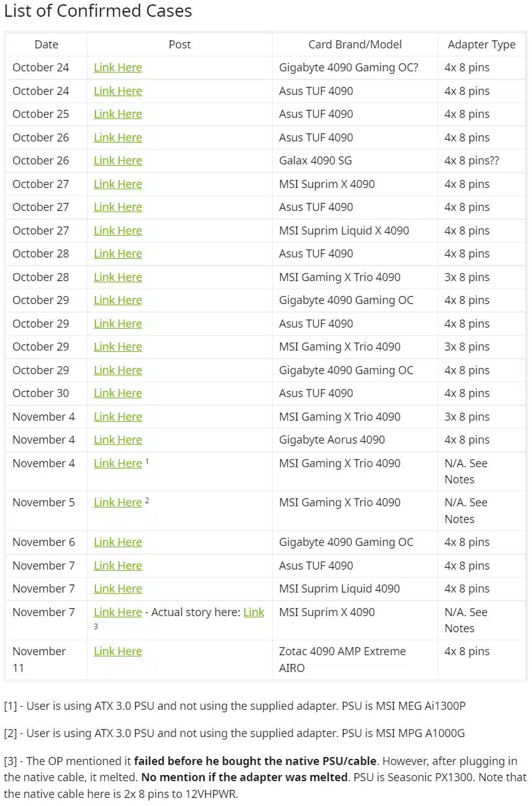Follow the Galax 4090 SG post link
532x806 pixels.
coord(118,161)
